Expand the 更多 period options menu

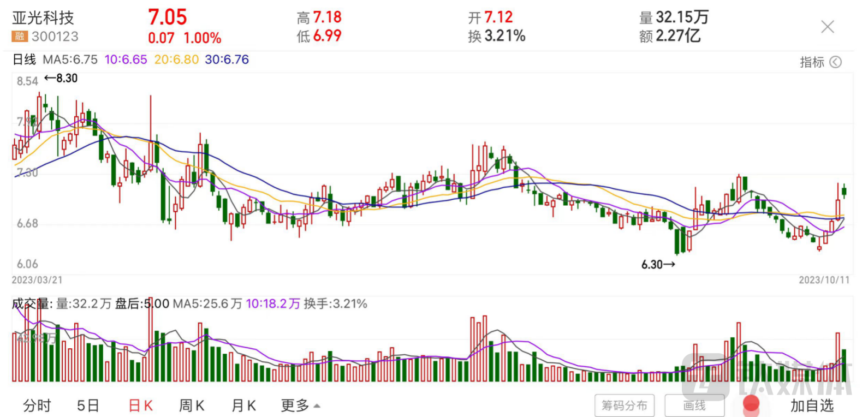[x=300, y=406]
